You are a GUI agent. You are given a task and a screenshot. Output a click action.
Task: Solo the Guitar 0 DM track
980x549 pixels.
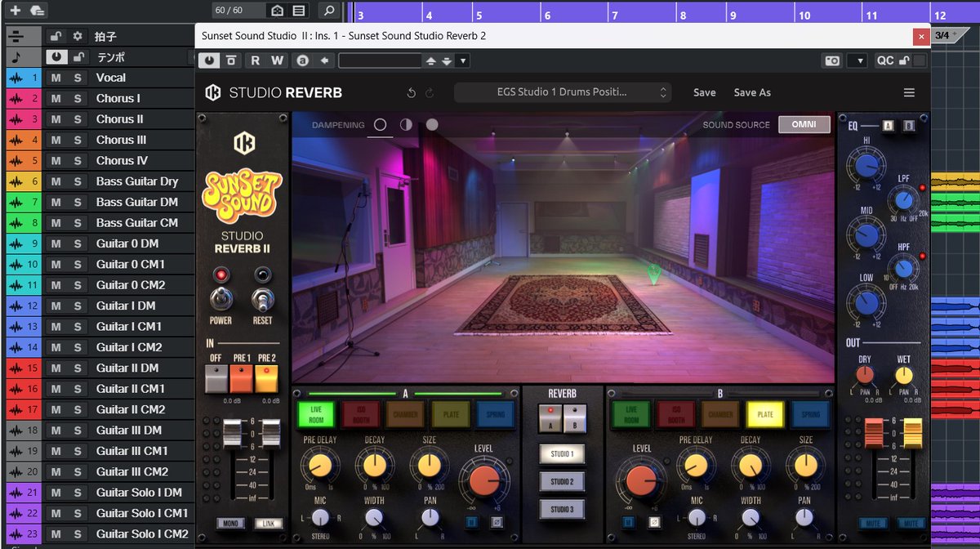tap(78, 243)
